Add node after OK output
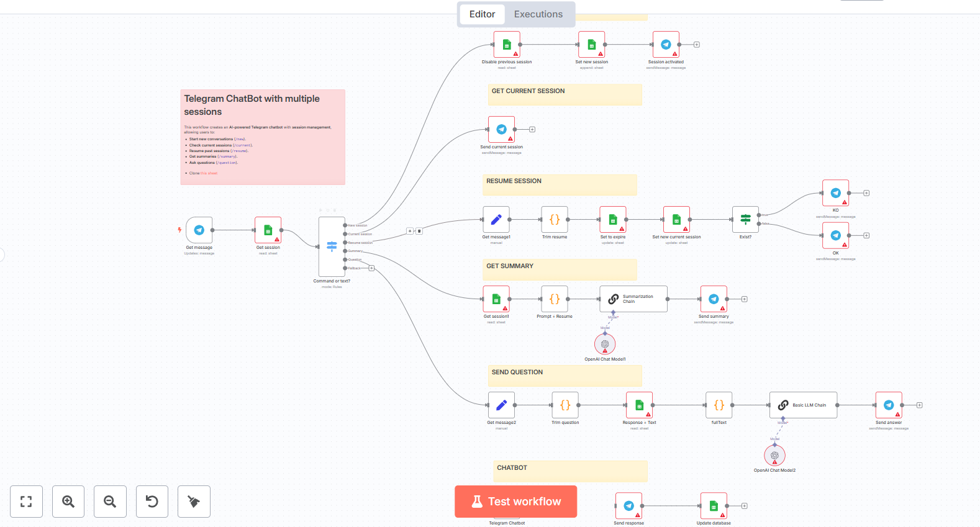The width and height of the screenshot is (980, 527). (x=866, y=236)
